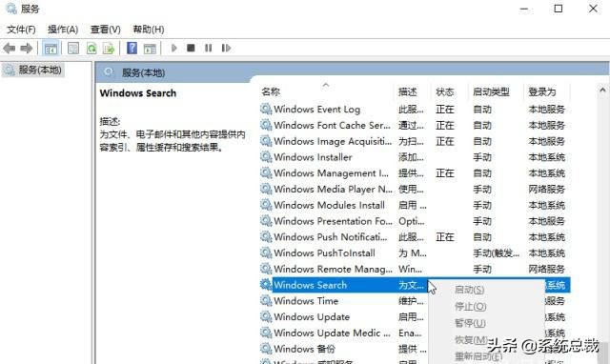The height and width of the screenshot is (364, 610).
Task: Click the Windows Search heading in description pane
Action: [138, 93]
